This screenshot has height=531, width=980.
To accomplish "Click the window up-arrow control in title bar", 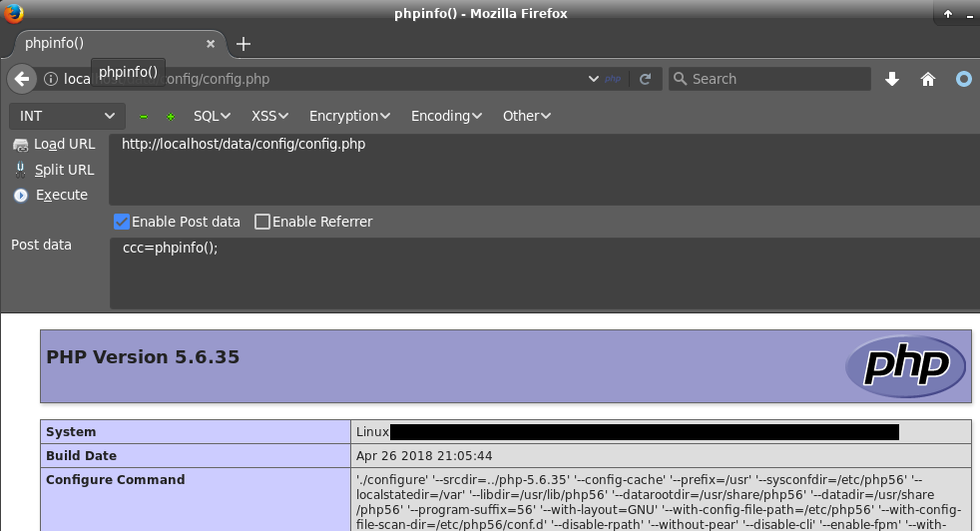I will click(x=948, y=14).
